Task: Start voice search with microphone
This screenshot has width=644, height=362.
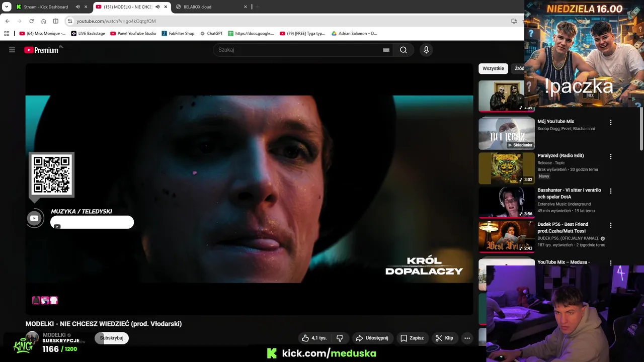Action: pos(426,50)
